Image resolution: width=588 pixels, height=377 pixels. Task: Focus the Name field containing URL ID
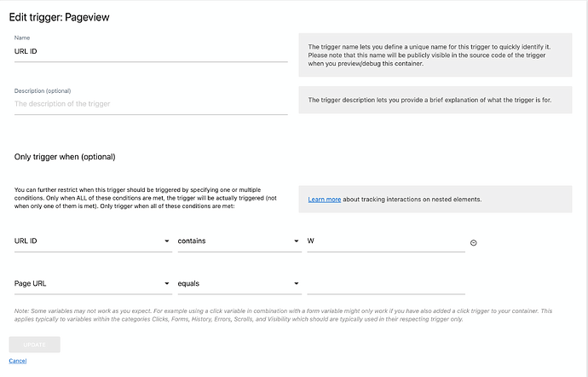[151, 51]
